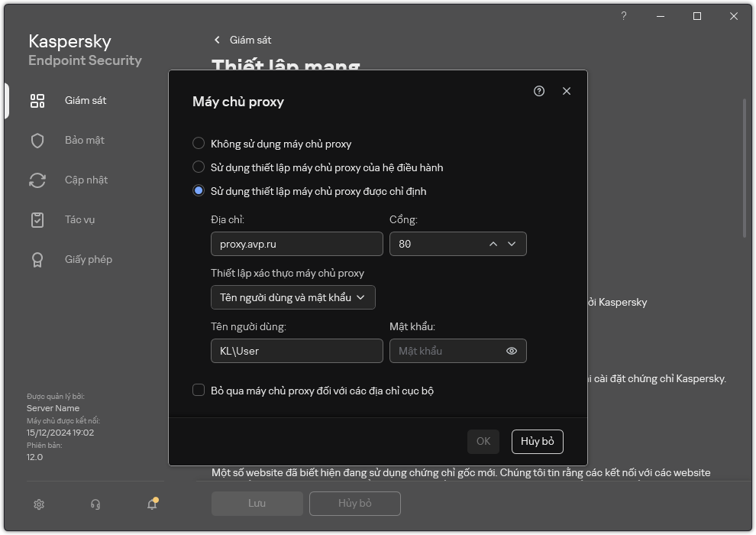The width and height of the screenshot is (756, 535).
Task: Click the question mark in title bar
Action: [623, 16]
